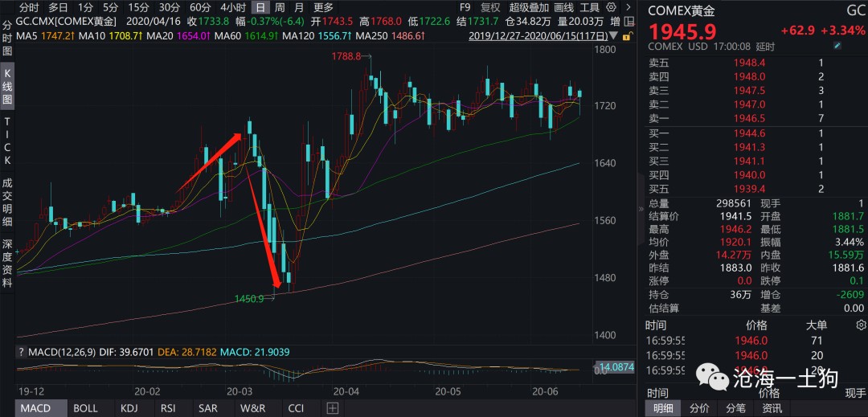Switch to 分笔 tab in quote panel

pos(736,409)
